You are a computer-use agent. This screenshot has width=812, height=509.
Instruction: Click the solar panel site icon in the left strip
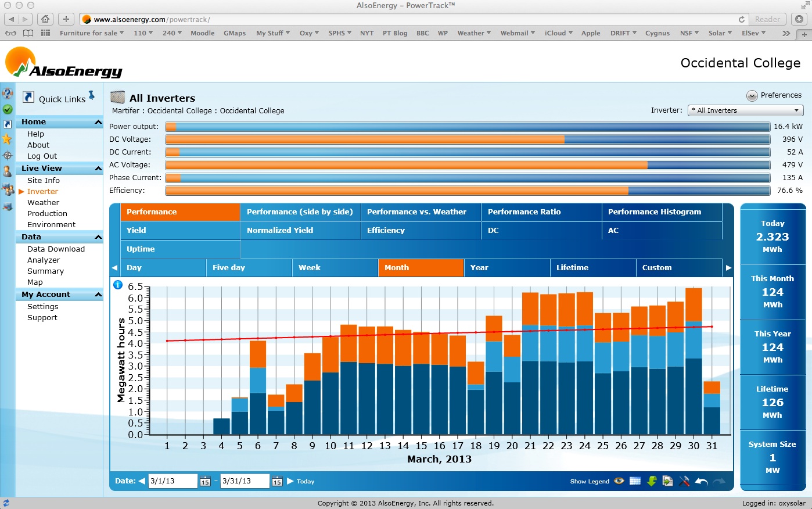8,206
